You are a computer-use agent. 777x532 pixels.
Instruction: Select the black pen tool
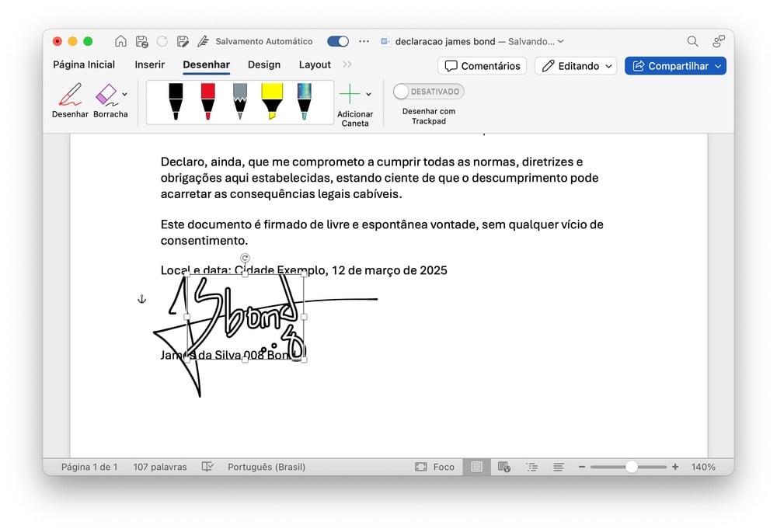click(x=176, y=102)
